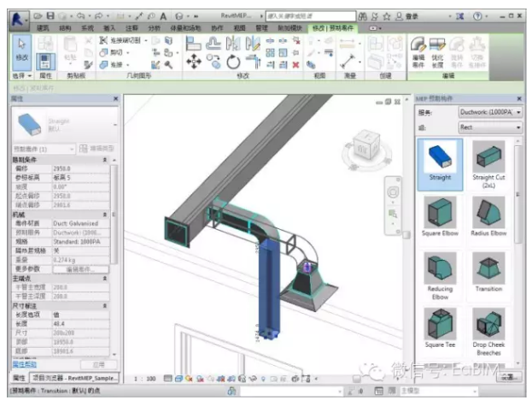Open the Properties help link
The width and height of the screenshot is (532, 406).
tap(25, 364)
